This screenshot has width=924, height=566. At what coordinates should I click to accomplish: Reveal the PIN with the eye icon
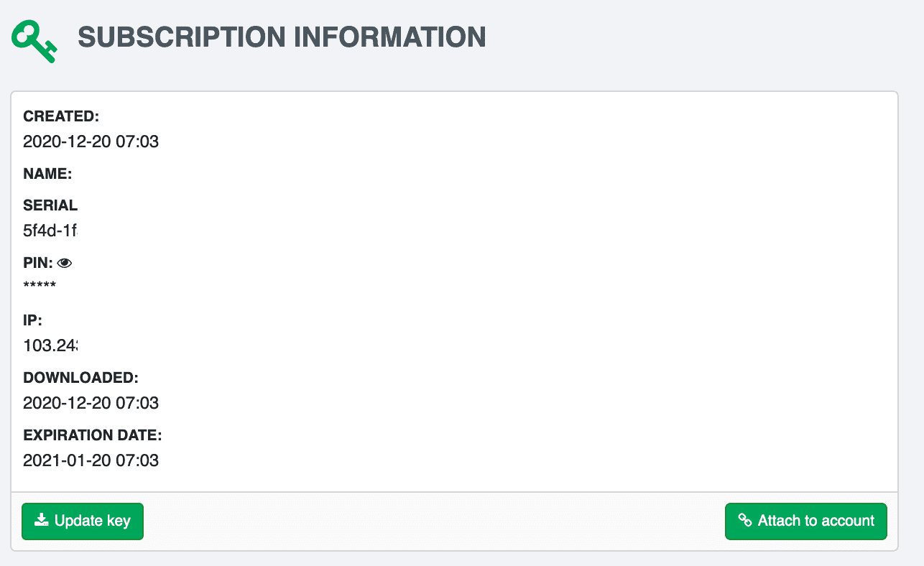[65, 264]
